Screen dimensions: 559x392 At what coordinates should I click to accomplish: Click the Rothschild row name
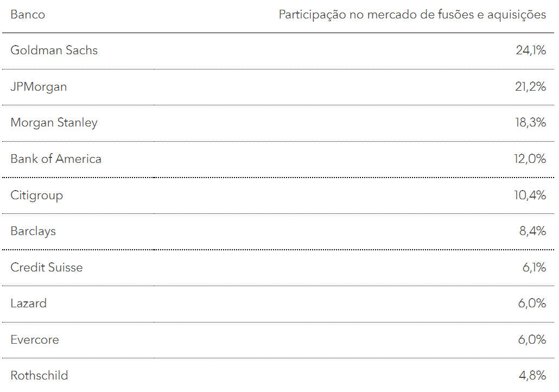point(39,376)
